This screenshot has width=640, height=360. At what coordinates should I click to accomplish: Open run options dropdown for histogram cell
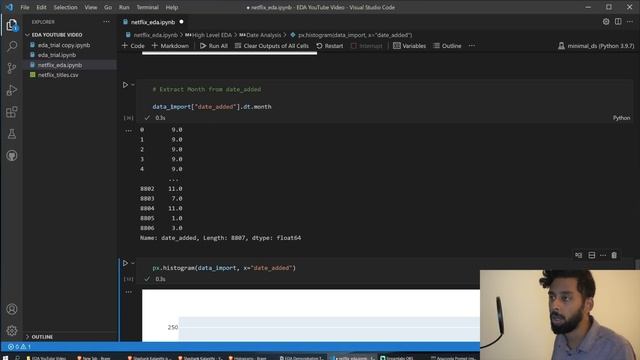pyautogui.click(x=133, y=263)
